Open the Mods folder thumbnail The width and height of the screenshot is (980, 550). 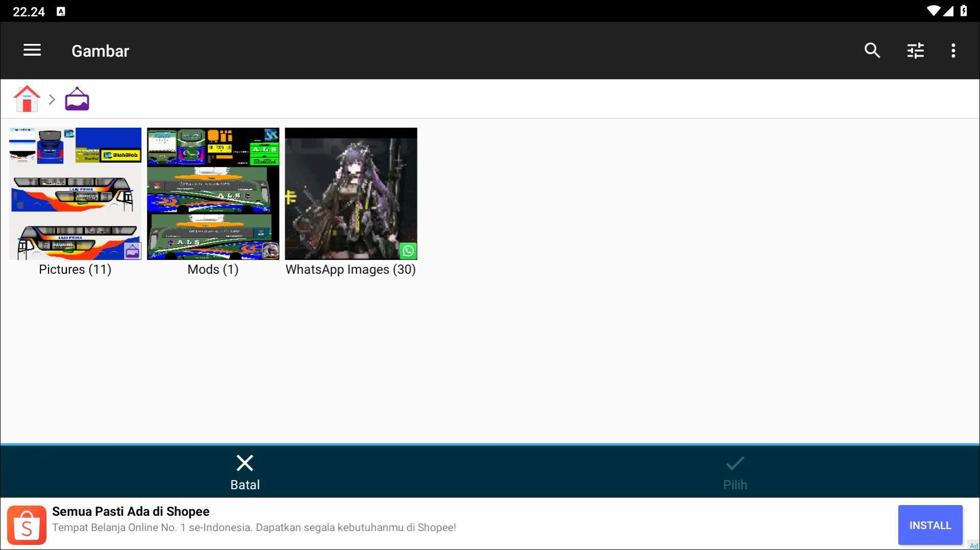tap(213, 194)
